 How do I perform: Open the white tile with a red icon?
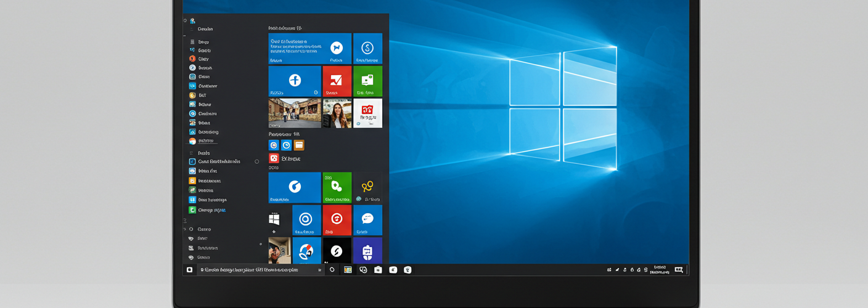(x=367, y=113)
